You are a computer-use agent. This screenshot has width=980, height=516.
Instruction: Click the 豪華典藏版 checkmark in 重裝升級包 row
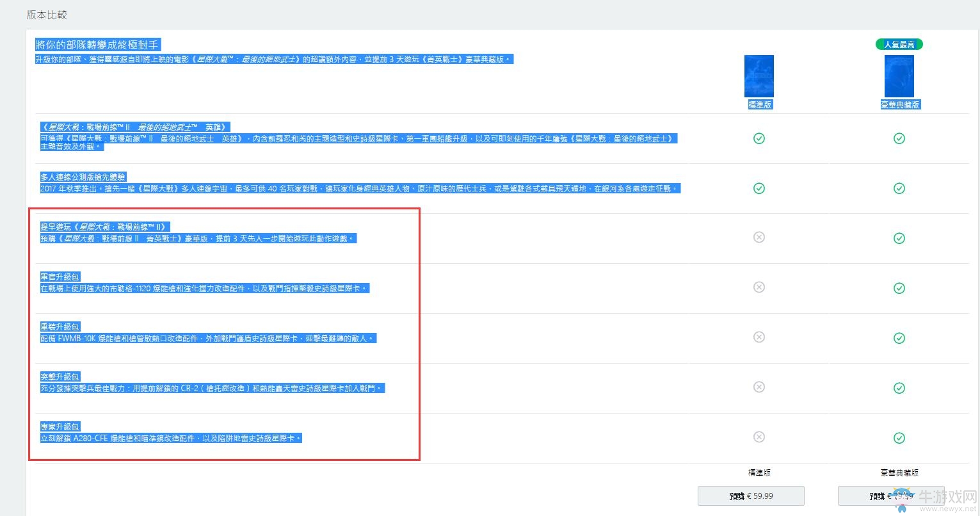click(899, 338)
